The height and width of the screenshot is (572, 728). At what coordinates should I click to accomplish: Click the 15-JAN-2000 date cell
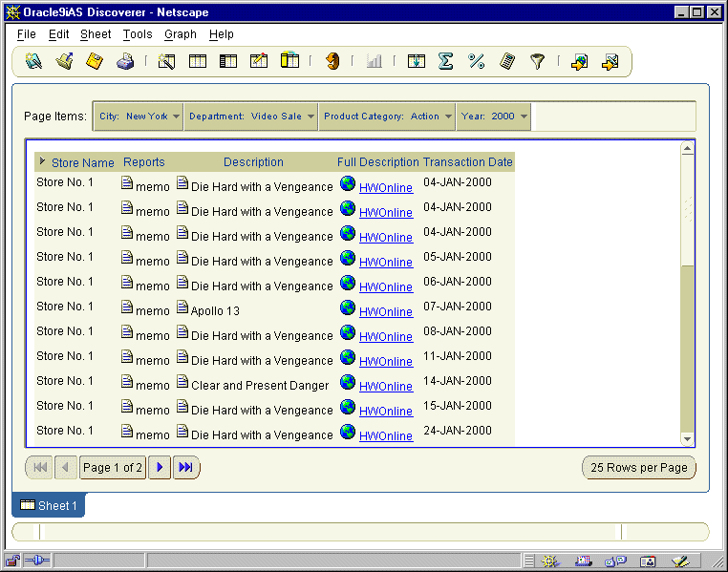point(458,406)
